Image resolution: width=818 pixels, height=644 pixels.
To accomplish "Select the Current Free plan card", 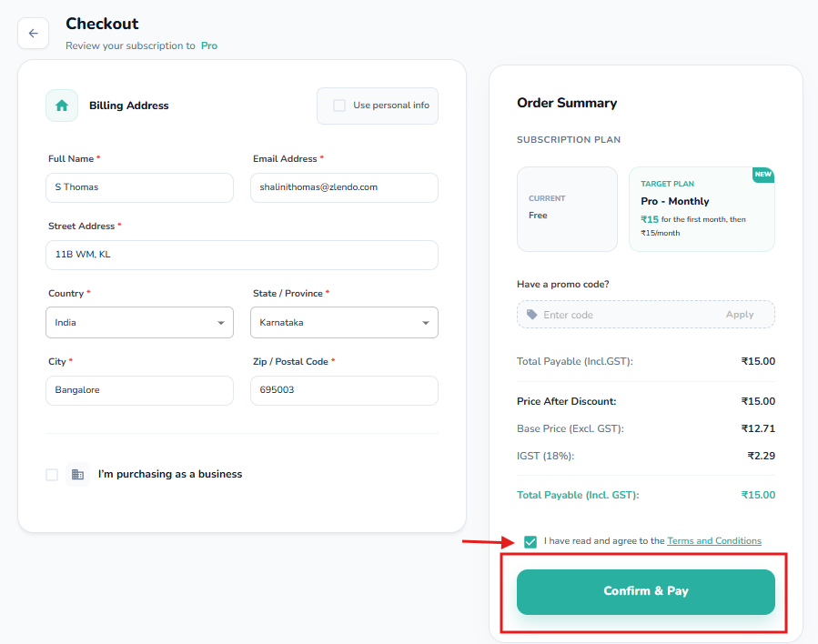I will point(567,208).
